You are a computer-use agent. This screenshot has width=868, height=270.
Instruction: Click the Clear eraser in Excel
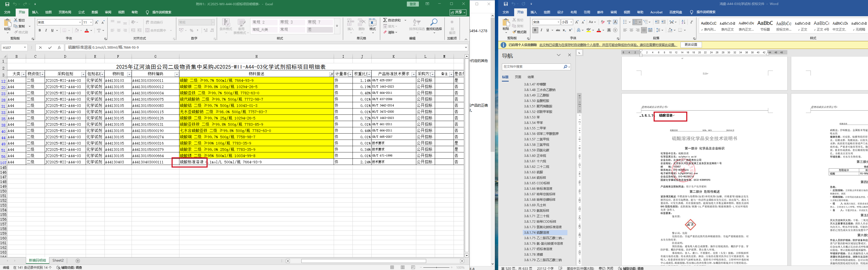tap(385, 32)
